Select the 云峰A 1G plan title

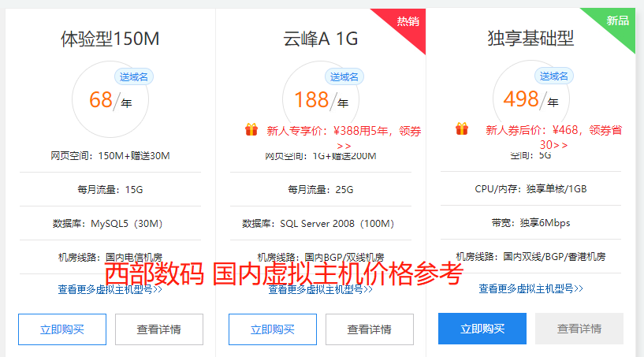point(320,39)
